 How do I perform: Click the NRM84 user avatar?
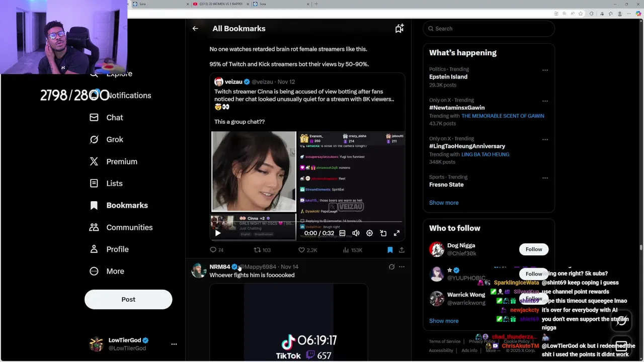coord(199,270)
